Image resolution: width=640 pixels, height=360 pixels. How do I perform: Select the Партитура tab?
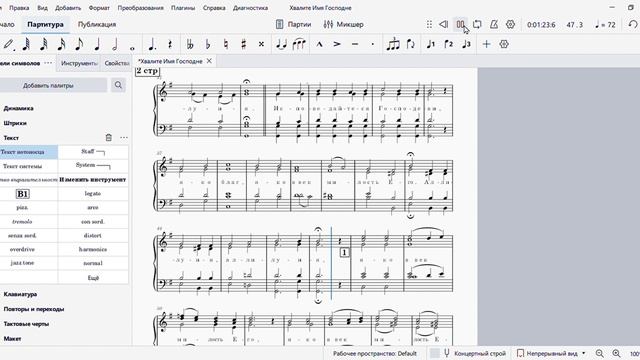pyautogui.click(x=45, y=24)
